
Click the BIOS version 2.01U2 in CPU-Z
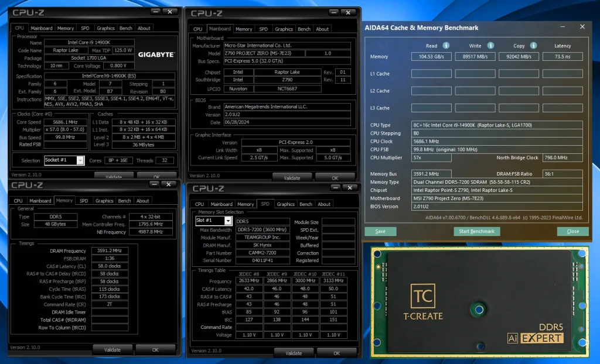287,114
